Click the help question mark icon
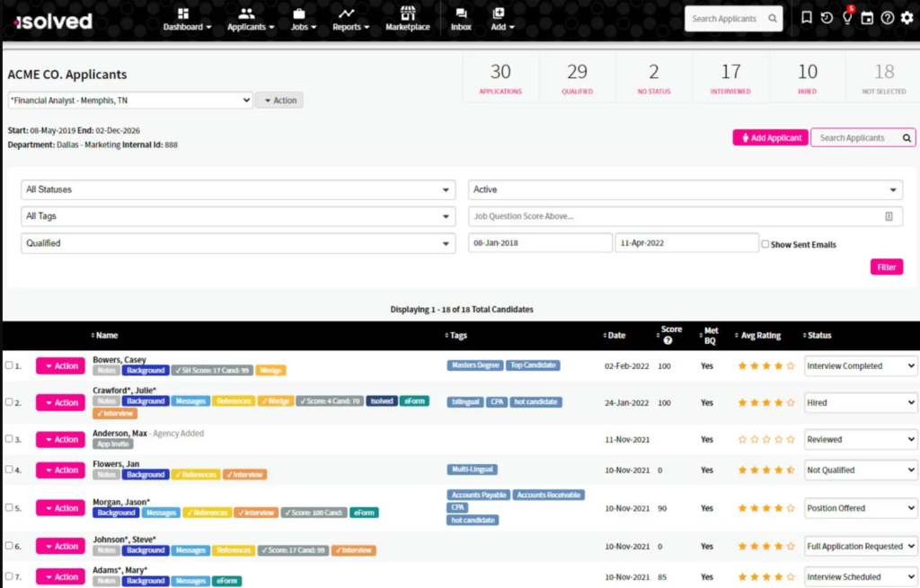The height and width of the screenshot is (588, 920). click(x=886, y=16)
